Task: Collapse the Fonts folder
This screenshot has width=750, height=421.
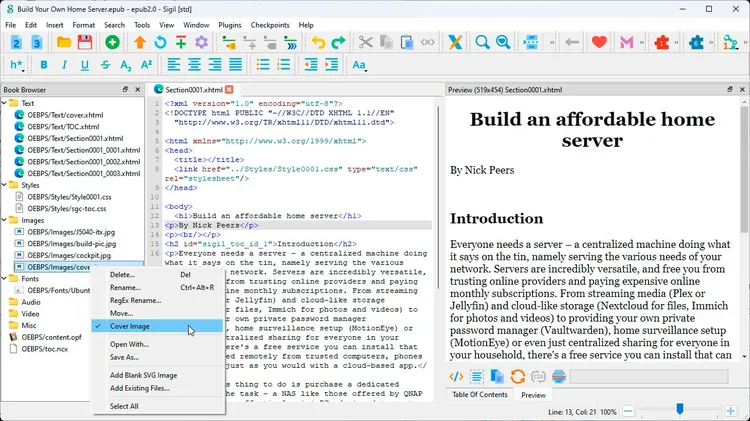Action: point(4,278)
